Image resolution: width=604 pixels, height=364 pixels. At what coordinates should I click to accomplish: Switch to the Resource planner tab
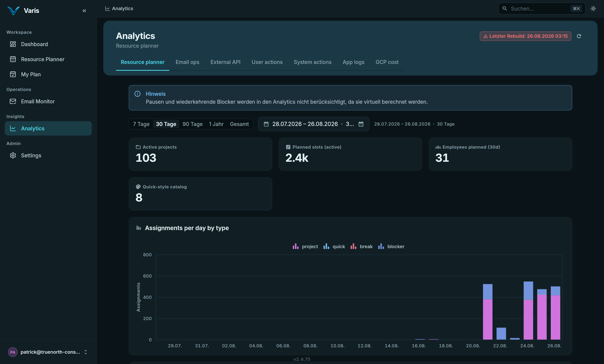[142, 62]
